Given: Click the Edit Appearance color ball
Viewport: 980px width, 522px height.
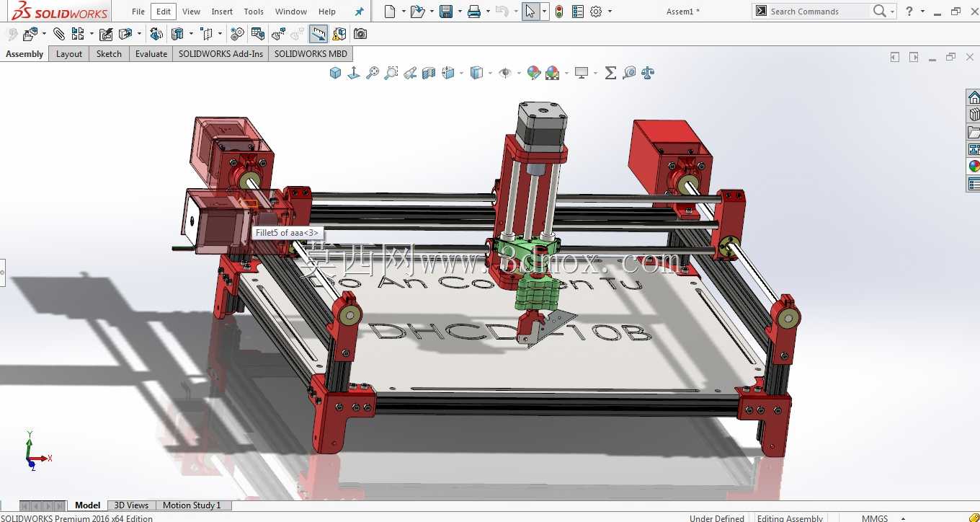Looking at the screenshot, I should coord(534,73).
